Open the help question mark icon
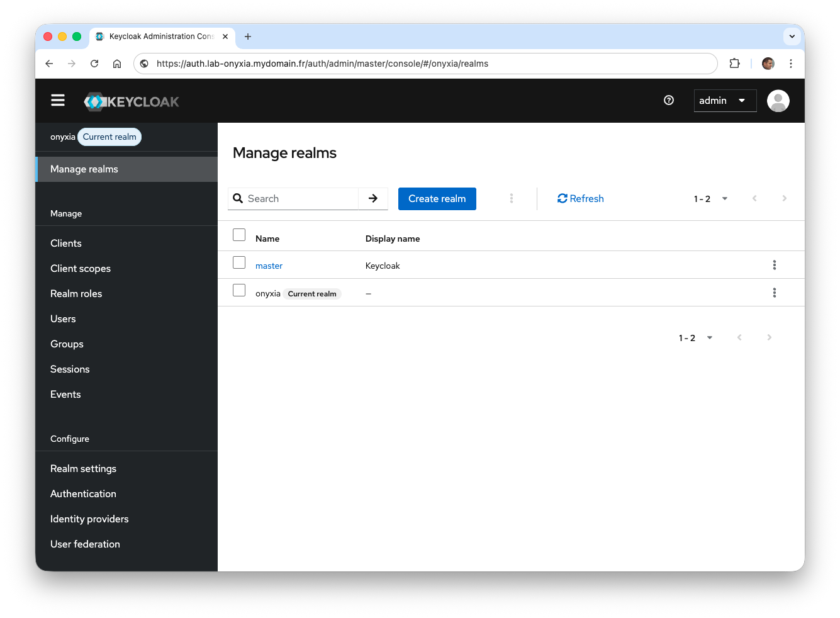The height and width of the screenshot is (618, 840). (669, 100)
